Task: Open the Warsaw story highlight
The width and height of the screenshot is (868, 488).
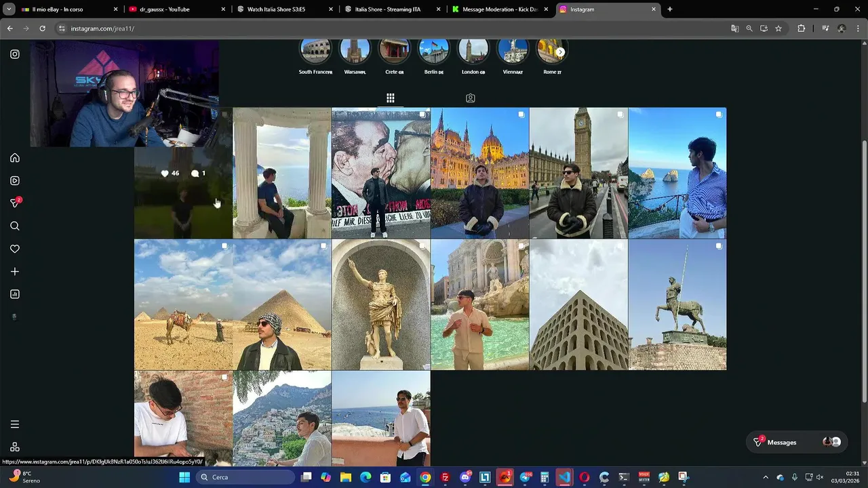Action: point(355,50)
